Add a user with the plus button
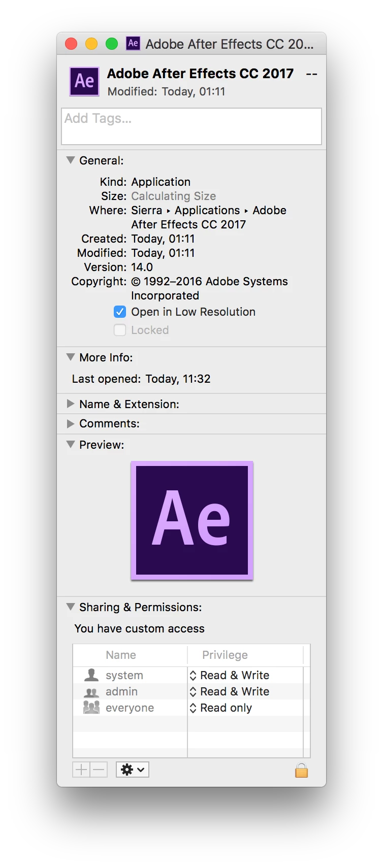This screenshot has height=868, width=383. (81, 770)
